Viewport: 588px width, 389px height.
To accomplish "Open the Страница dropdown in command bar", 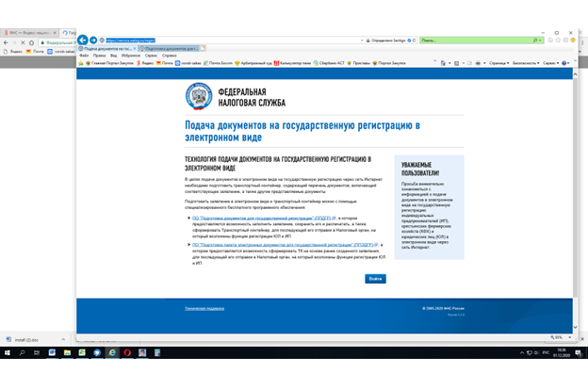I will point(498,63).
